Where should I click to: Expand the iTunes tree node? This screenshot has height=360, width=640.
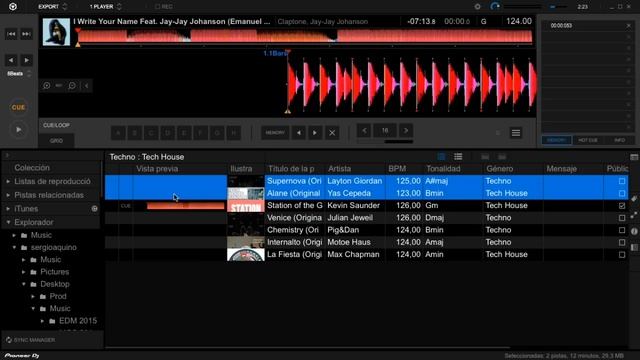tap(8, 209)
